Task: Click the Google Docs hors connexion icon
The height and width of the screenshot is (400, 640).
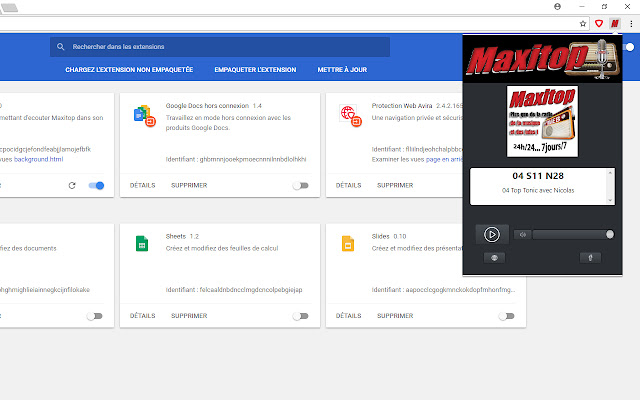Action: click(144, 116)
